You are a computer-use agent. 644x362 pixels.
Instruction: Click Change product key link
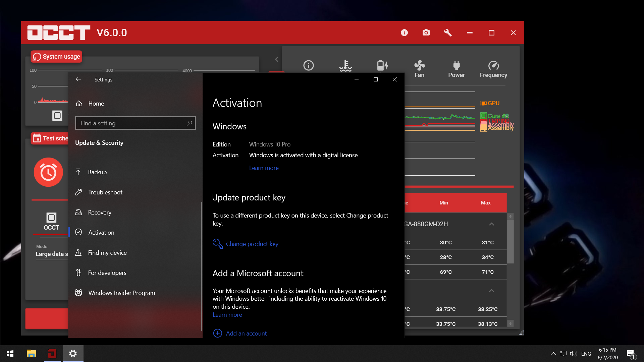252,244
